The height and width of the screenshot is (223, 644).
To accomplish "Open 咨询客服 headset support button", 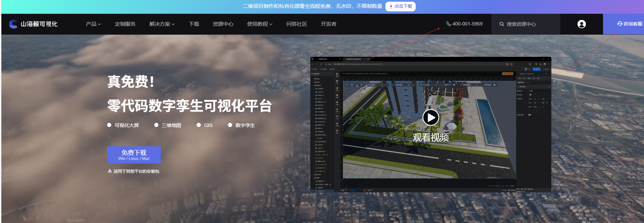I will click(x=630, y=24).
